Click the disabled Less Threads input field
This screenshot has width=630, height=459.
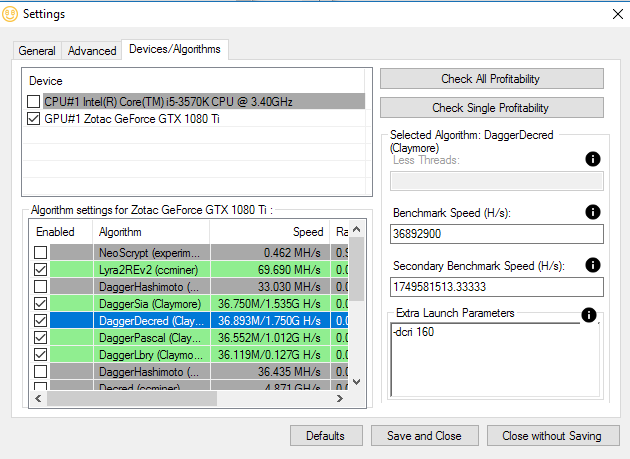click(497, 181)
